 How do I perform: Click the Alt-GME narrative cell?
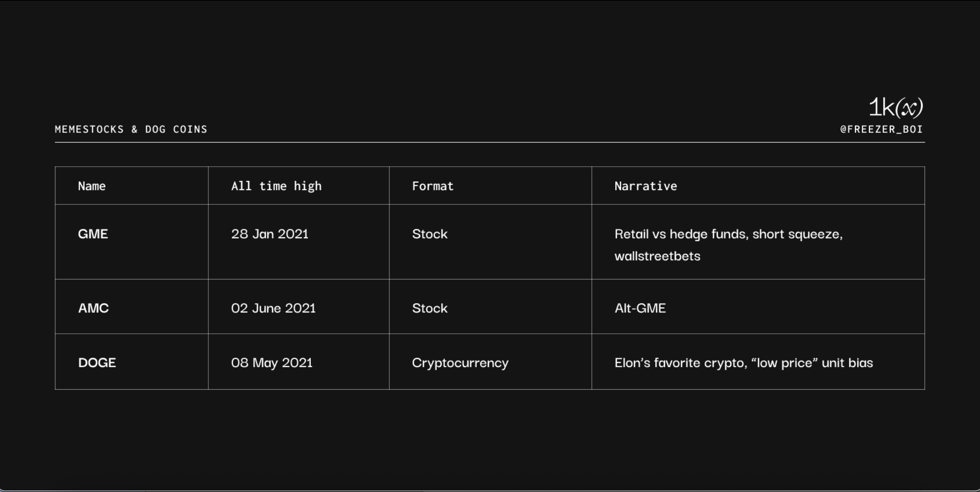(x=640, y=308)
